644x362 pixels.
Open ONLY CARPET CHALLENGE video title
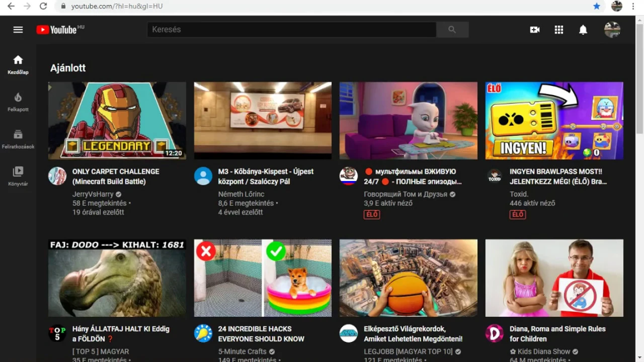coord(116,176)
